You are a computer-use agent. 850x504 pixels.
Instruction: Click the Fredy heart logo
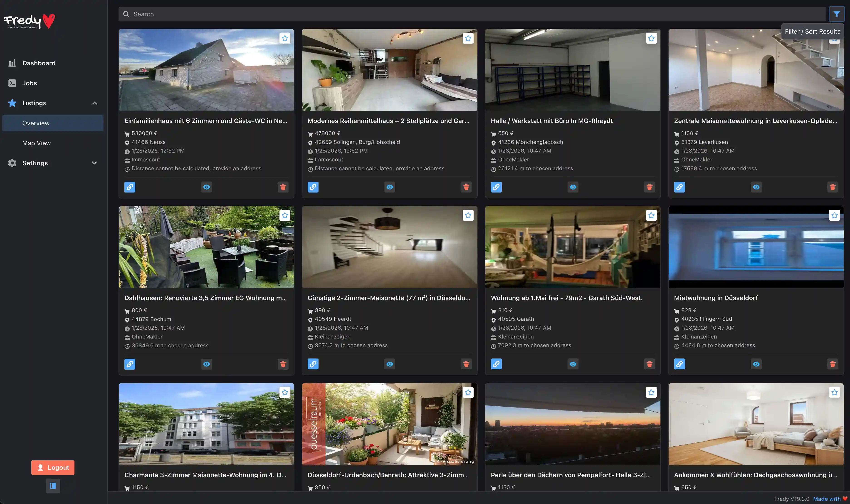(x=29, y=21)
